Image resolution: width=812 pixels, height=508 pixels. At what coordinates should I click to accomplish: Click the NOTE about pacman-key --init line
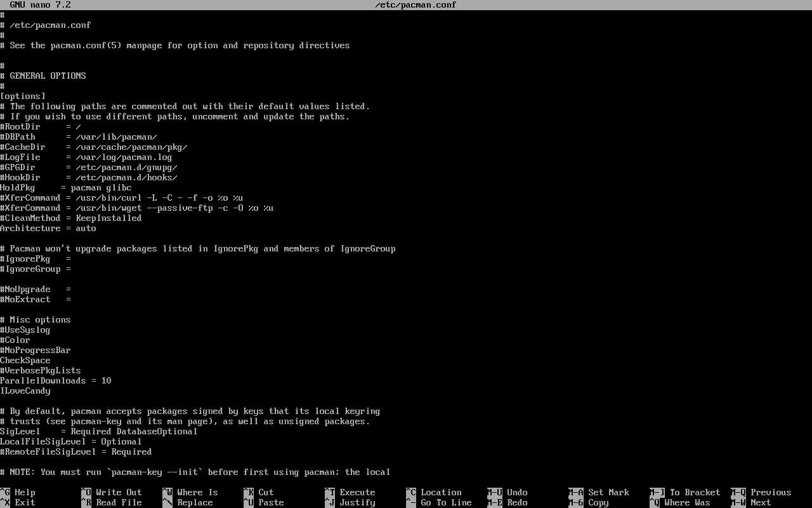[195, 472]
